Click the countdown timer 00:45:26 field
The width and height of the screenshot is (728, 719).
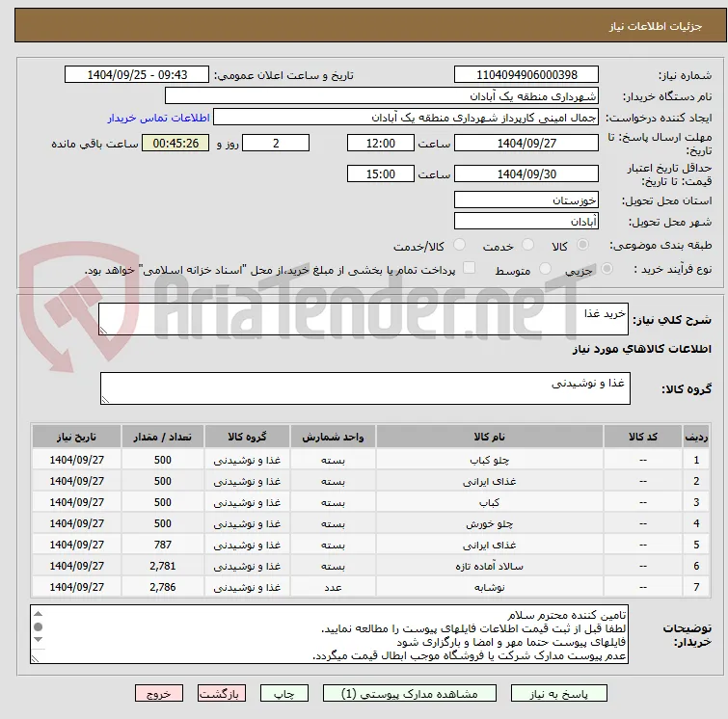click(x=175, y=143)
